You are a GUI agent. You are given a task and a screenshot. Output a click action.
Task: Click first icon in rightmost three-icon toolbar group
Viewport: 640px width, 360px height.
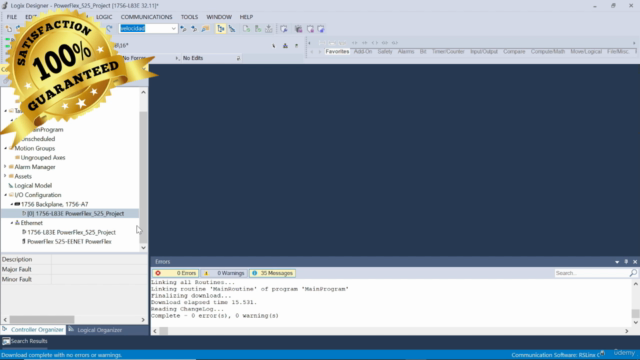tap(298, 29)
